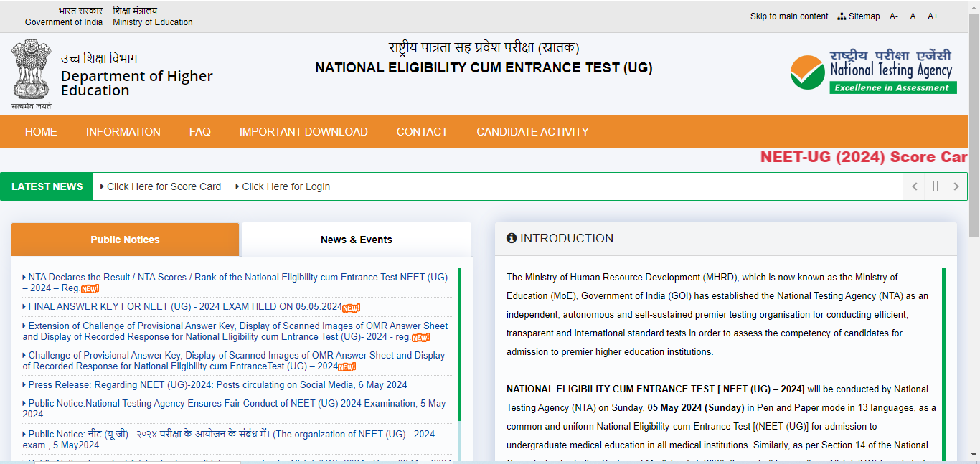The image size is (980, 464).
Task: Click the Hindi NEET title text in header
Action: tap(484, 48)
